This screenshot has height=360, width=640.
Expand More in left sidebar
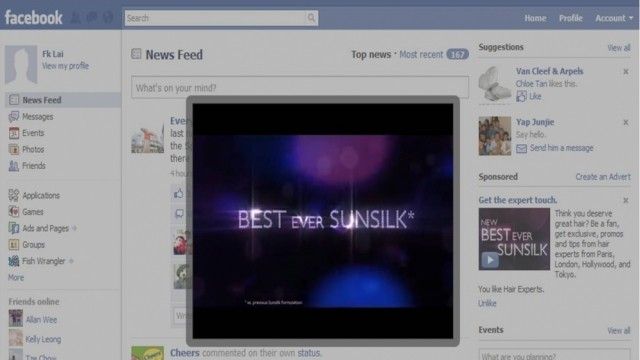[x=16, y=278]
